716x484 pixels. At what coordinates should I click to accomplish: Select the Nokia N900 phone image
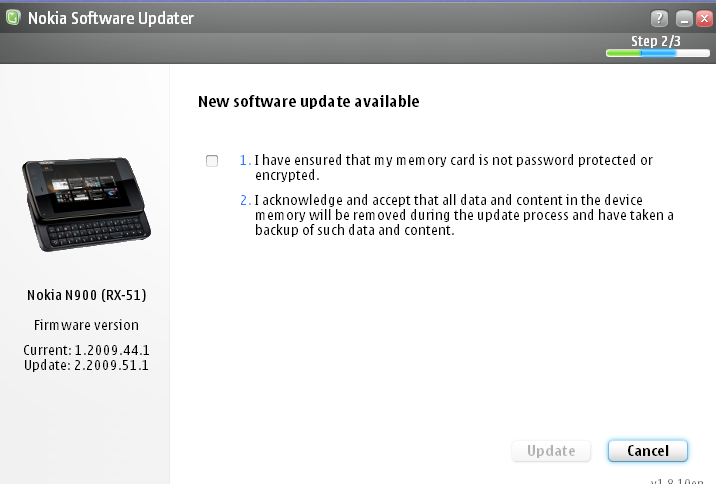point(86,204)
